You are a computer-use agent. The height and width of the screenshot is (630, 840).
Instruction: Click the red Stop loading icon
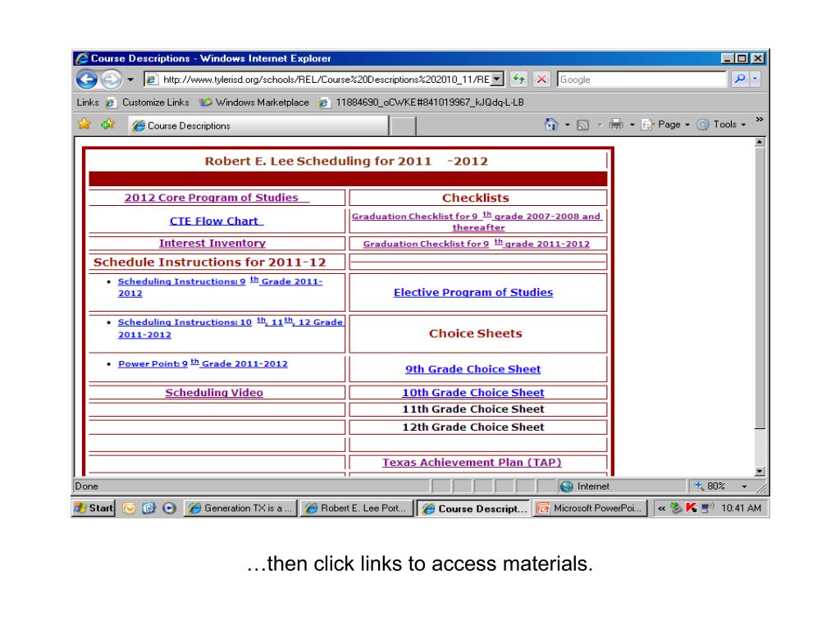pyautogui.click(x=541, y=80)
